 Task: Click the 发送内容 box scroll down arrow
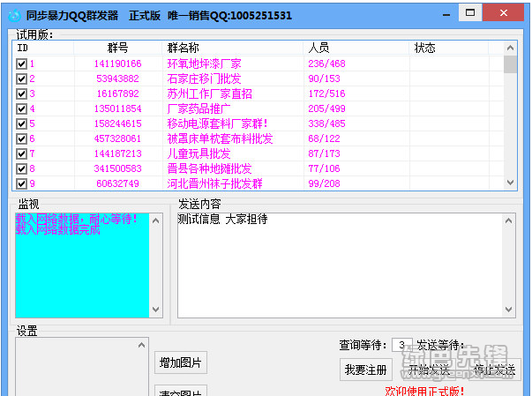click(x=508, y=310)
